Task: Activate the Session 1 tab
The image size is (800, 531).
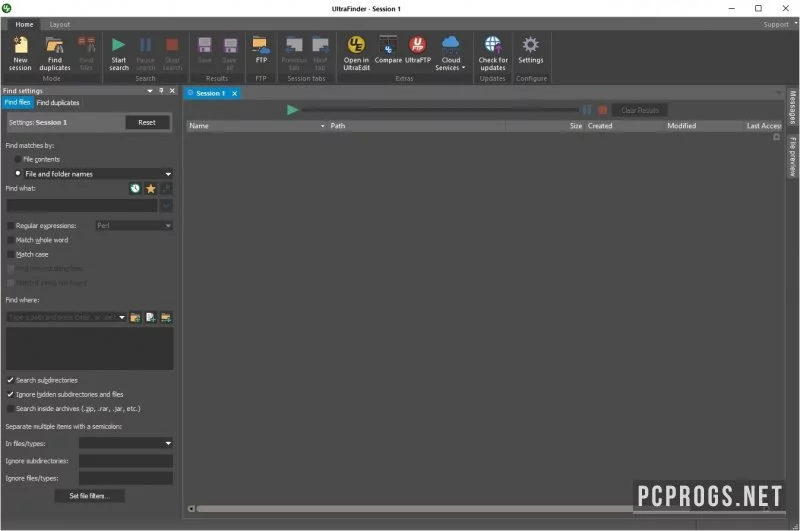Action: (x=211, y=93)
